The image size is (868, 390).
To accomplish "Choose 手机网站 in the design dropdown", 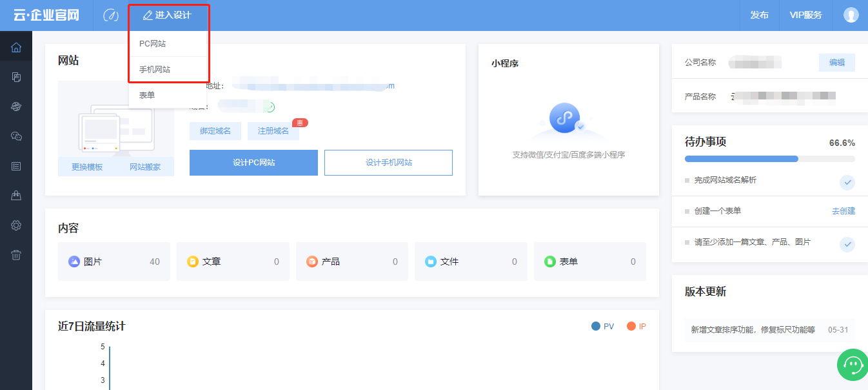I will click(x=155, y=69).
